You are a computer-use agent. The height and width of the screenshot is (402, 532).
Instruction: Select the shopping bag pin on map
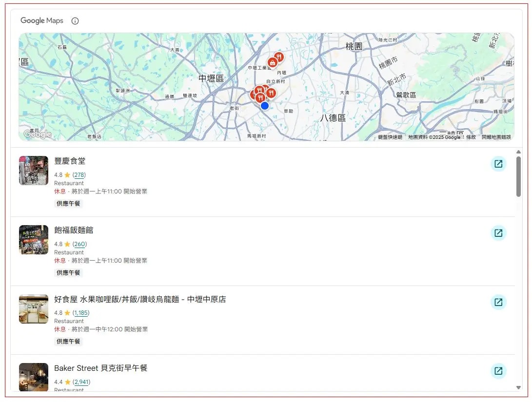(272, 63)
